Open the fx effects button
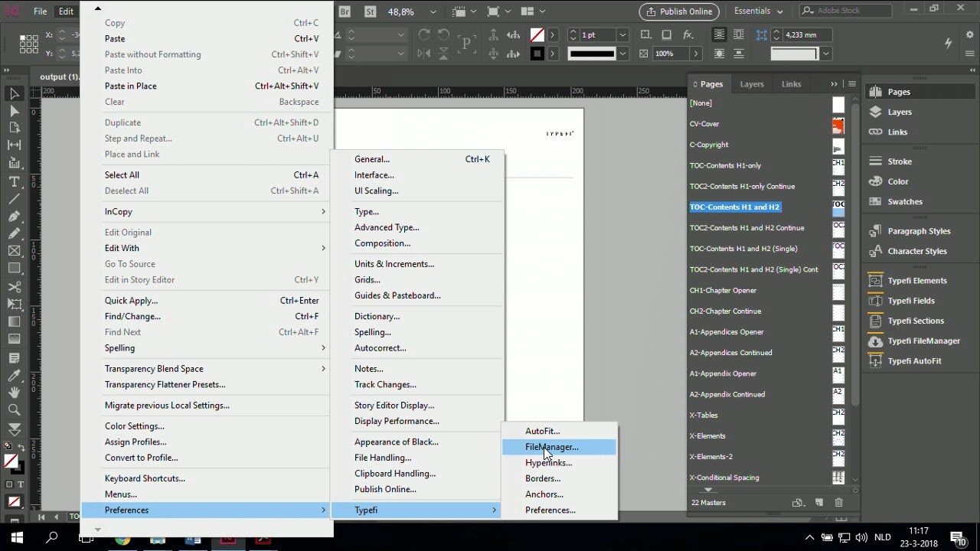 coord(688,35)
